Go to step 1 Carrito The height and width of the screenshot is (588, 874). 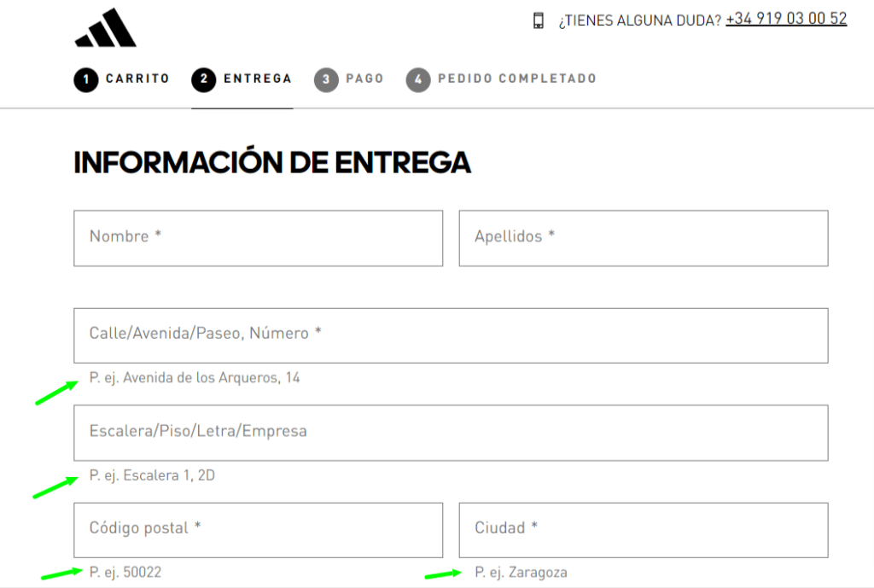[x=121, y=79]
